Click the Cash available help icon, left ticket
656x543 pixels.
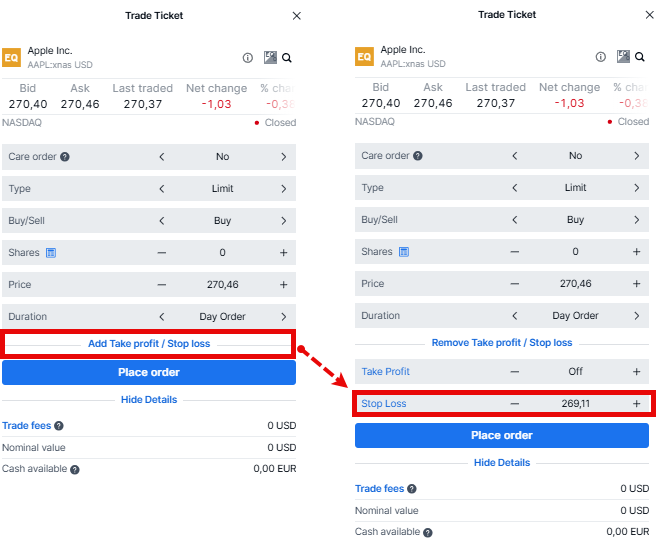75,469
